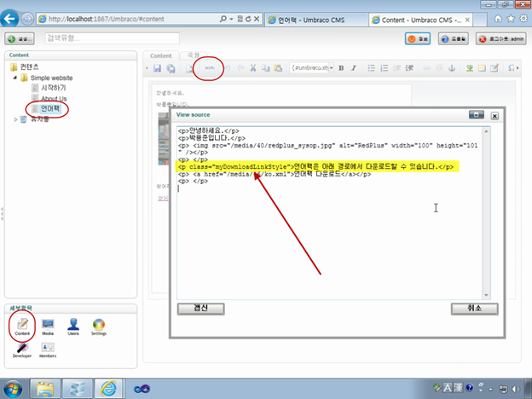532x399 pixels.
Task: Click the Indent toolbar icon
Action: coord(409,68)
